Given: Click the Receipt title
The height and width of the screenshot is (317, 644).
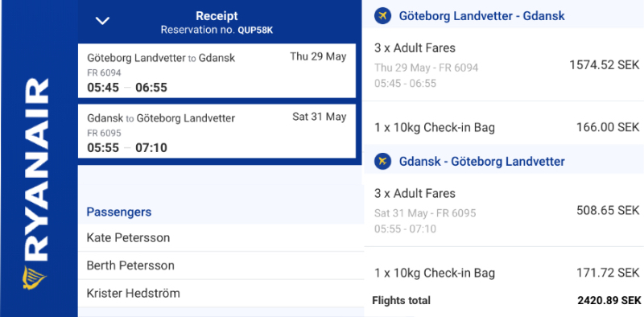Looking at the screenshot, I should coord(217,16).
